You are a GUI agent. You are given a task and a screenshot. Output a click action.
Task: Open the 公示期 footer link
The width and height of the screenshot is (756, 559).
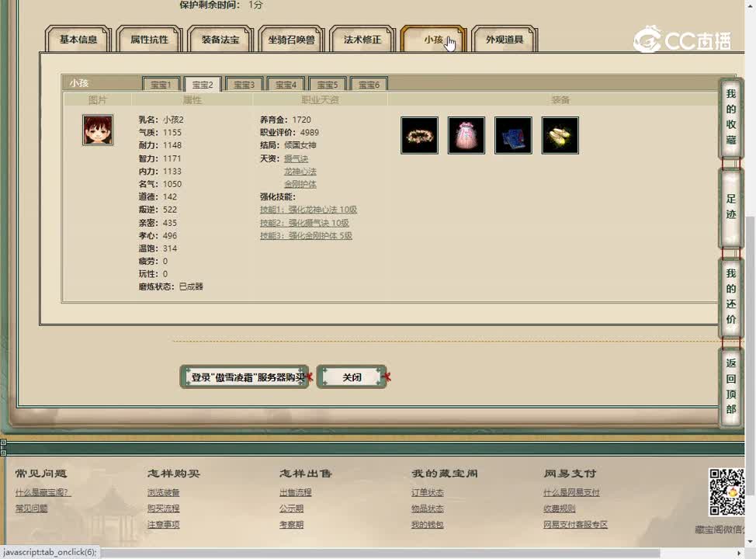coord(292,509)
